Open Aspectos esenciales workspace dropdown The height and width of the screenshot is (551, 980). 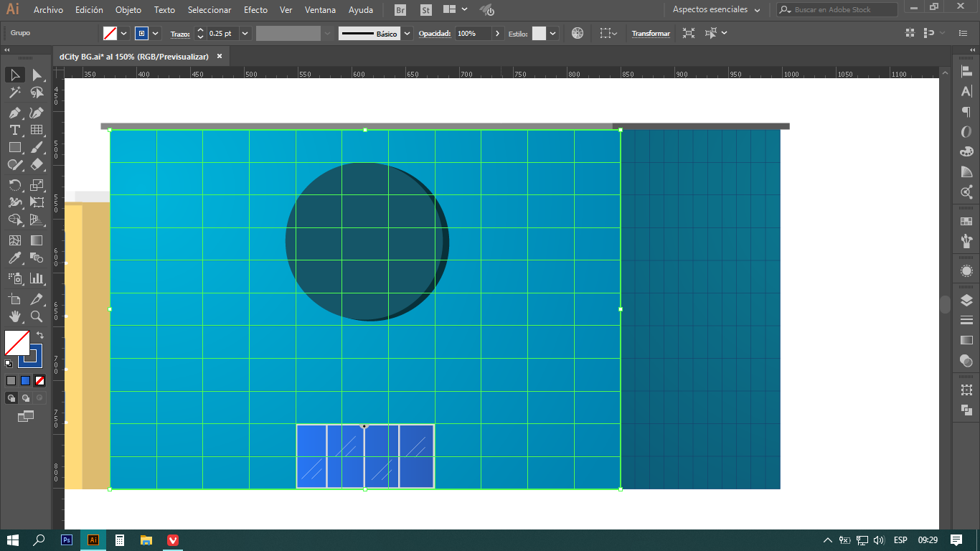pos(717,10)
